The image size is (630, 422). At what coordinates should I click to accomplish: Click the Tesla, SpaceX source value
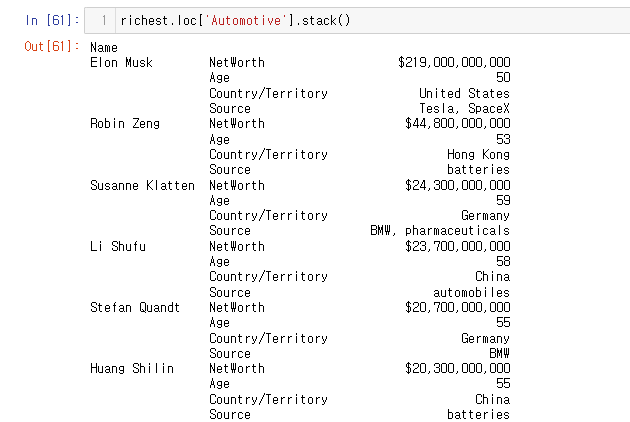point(464,109)
